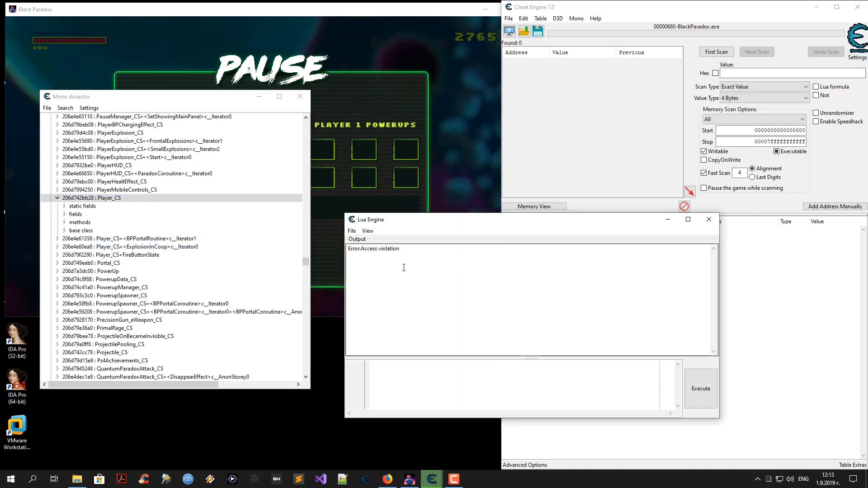This screenshot has height=488, width=868.
Task: Open Task View on the taskbar
Action: pos(54,479)
